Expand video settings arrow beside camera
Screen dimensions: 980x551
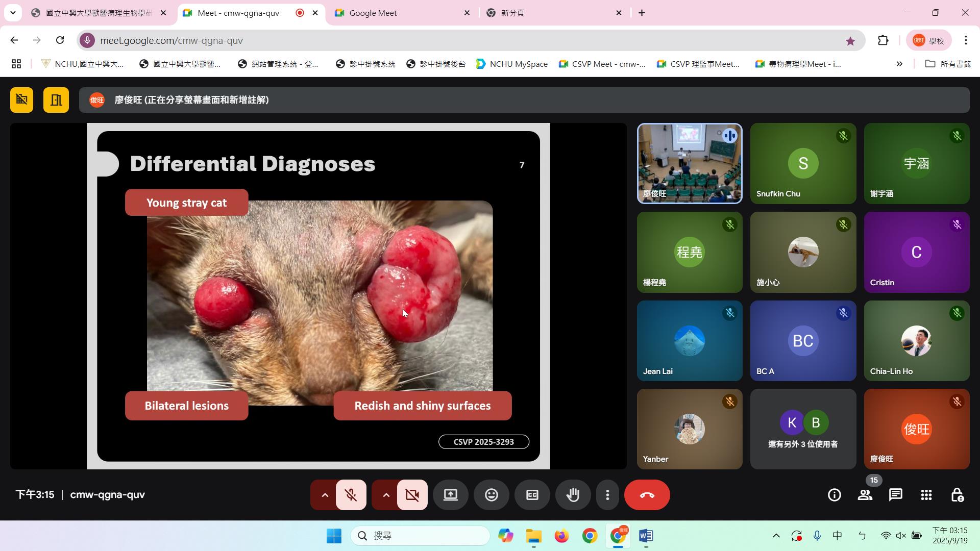pos(386,495)
